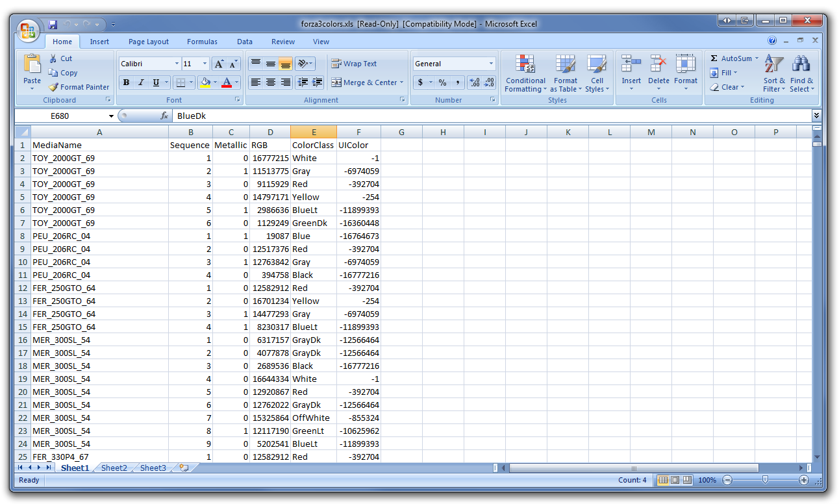Viewport: 839px width, 504px height.
Task: Toggle Bold formatting
Action: click(126, 82)
